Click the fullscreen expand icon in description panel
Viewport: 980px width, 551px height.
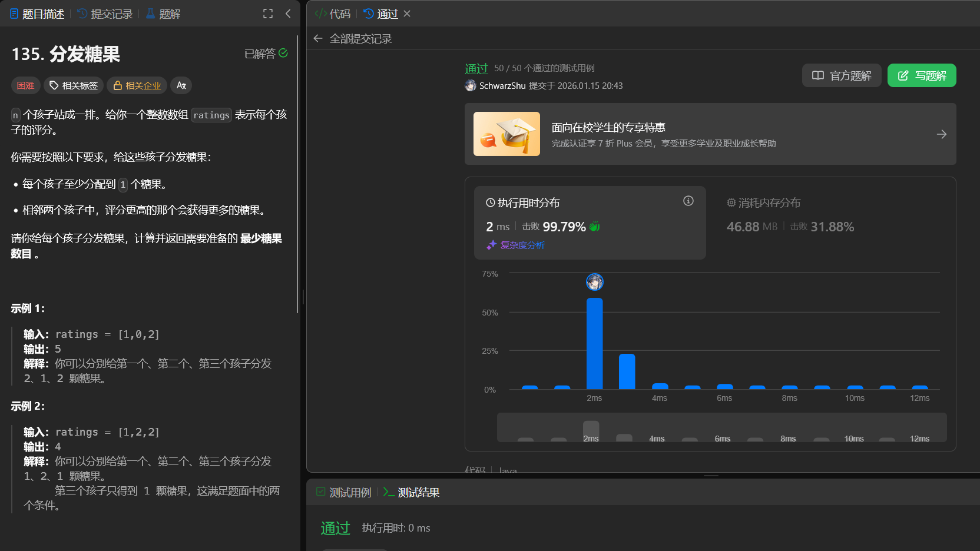click(268, 14)
